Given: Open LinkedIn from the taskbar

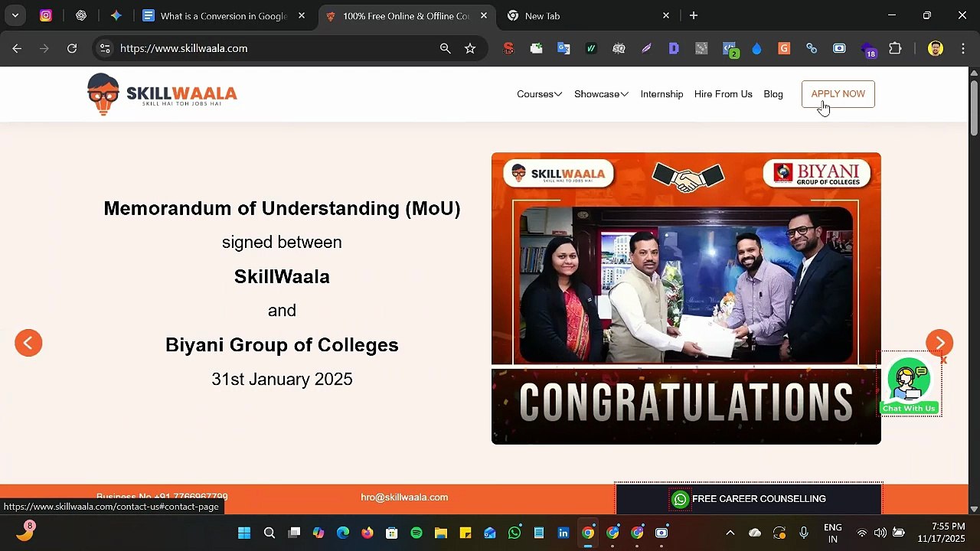Looking at the screenshot, I should click(x=563, y=533).
